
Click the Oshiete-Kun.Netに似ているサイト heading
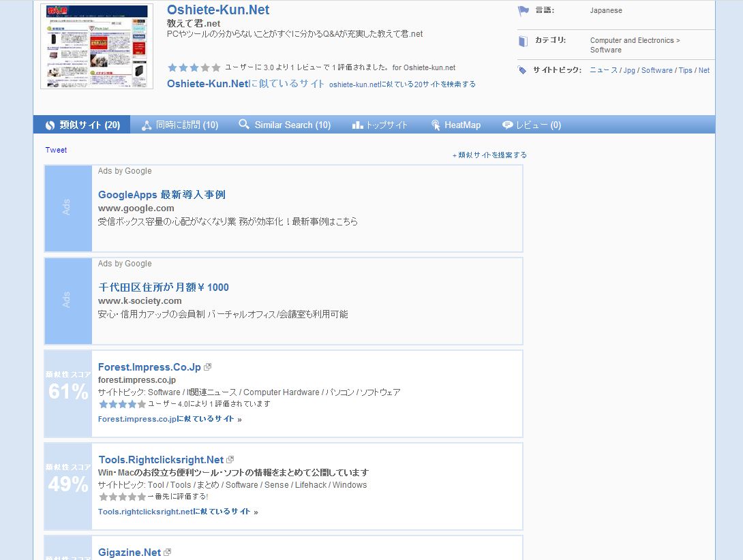245,84
